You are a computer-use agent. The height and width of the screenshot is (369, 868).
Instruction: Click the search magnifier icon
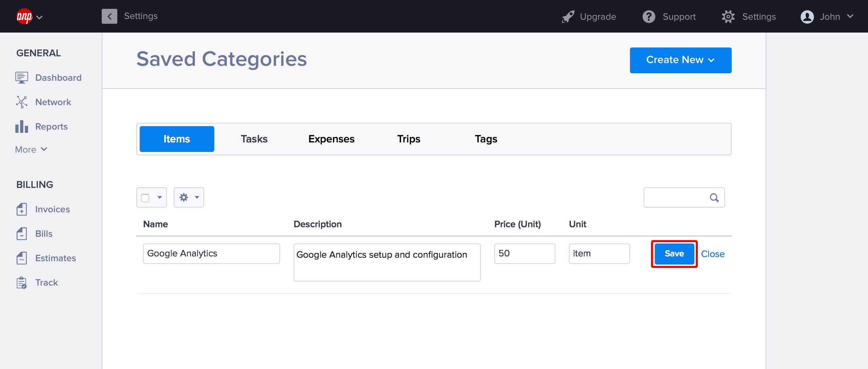tap(714, 198)
